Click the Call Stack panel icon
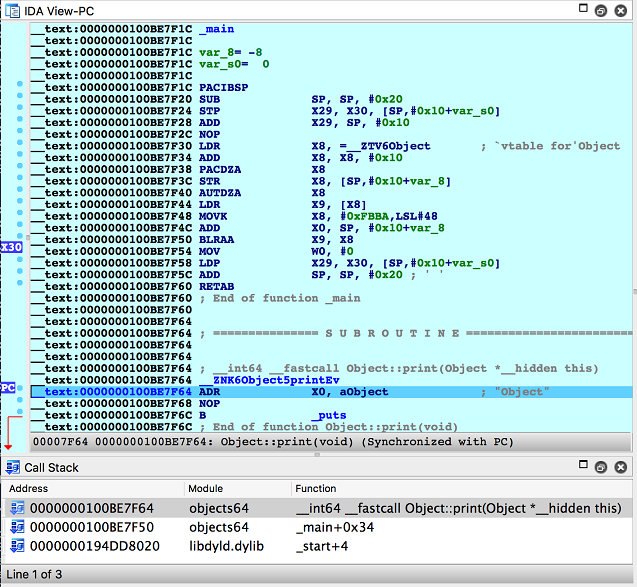637x587 pixels. 13,468
